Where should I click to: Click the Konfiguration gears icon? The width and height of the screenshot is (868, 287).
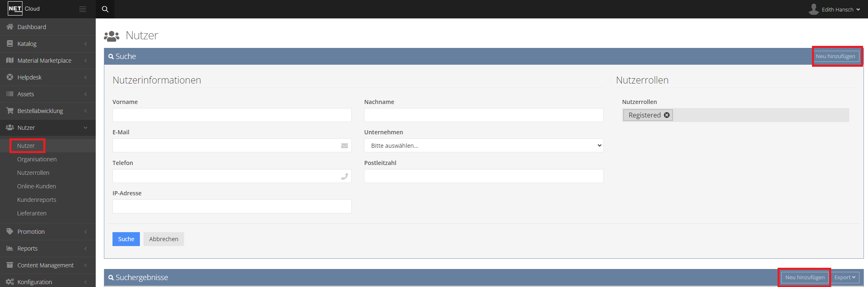[x=10, y=282]
